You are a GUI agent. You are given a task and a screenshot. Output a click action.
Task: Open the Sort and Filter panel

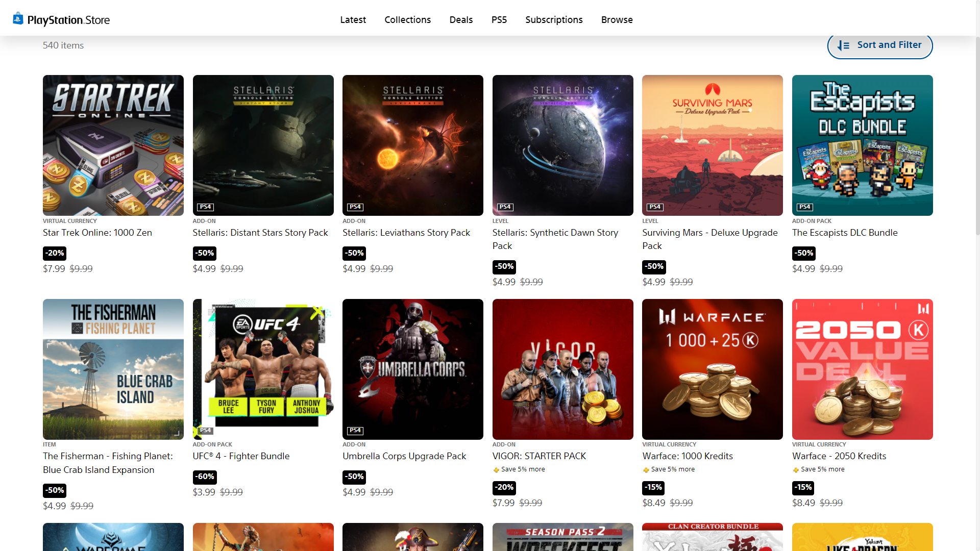(879, 45)
